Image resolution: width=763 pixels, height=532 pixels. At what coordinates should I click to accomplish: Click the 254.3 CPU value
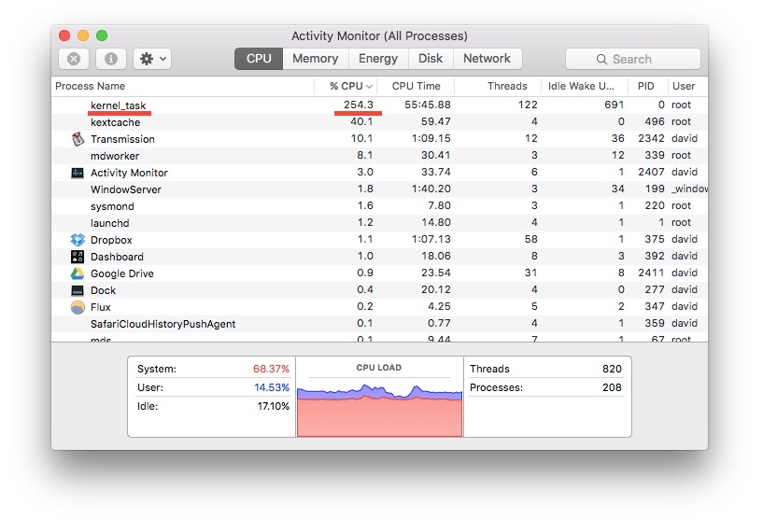coord(358,105)
